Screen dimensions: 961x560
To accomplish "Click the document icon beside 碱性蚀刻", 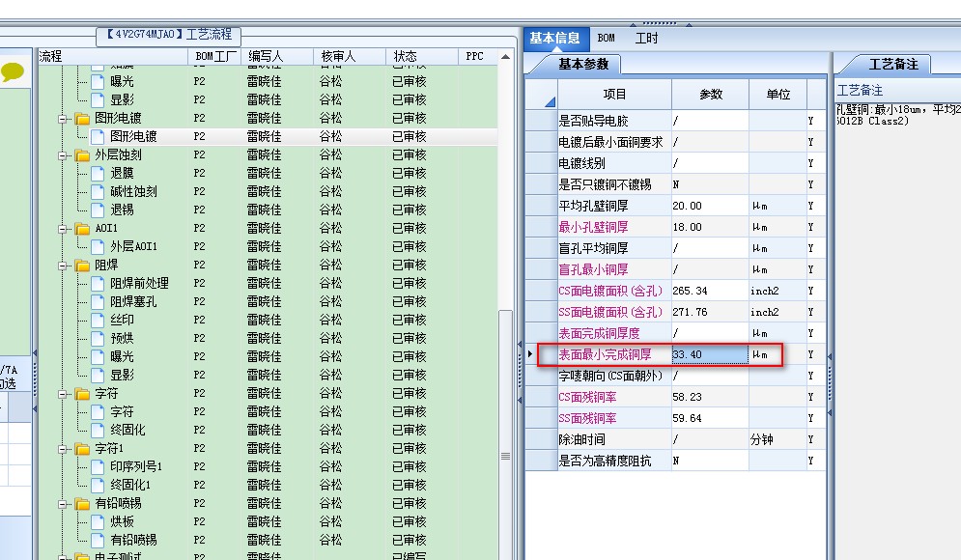I will (98, 192).
